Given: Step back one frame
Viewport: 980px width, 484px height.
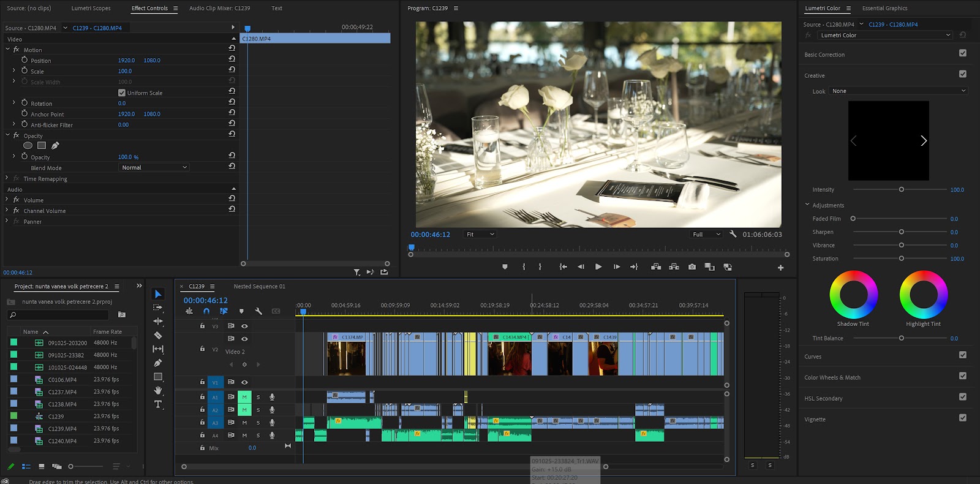Looking at the screenshot, I should [x=581, y=267].
